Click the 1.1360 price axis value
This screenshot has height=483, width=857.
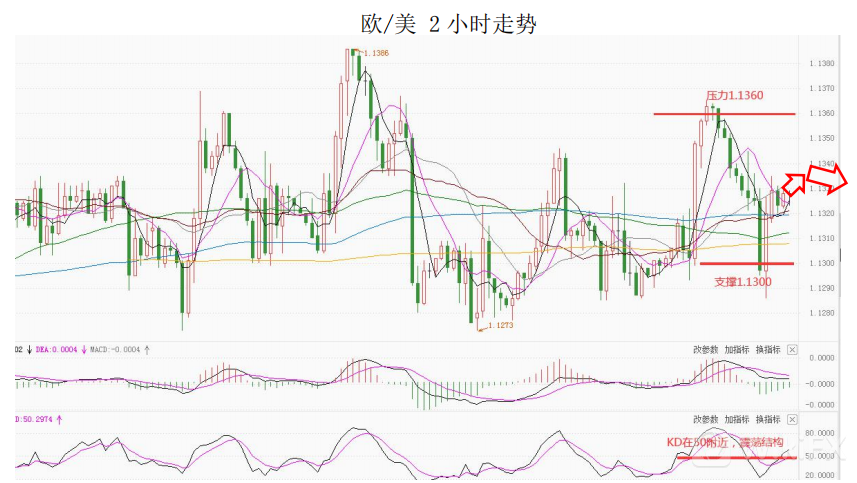822,113
